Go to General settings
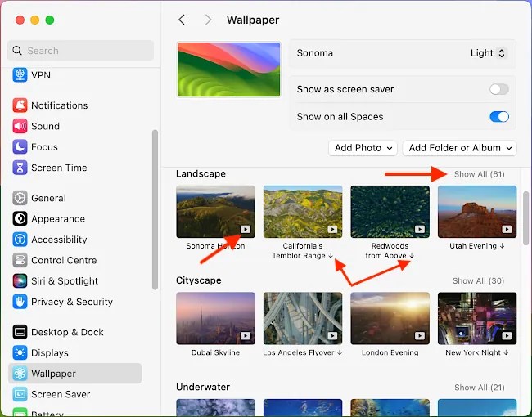This screenshot has width=532, height=417. (74, 198)
